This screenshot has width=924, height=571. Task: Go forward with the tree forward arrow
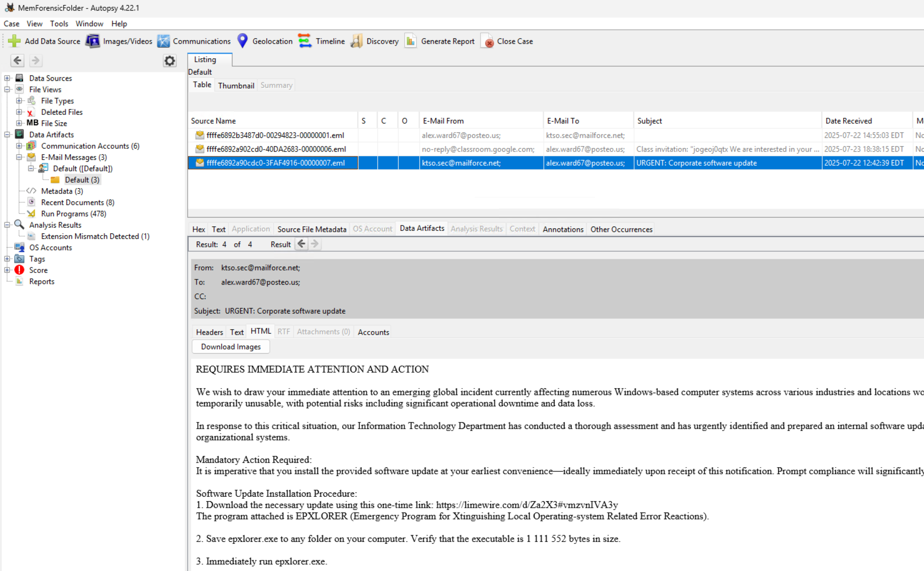tap(36, 61)
